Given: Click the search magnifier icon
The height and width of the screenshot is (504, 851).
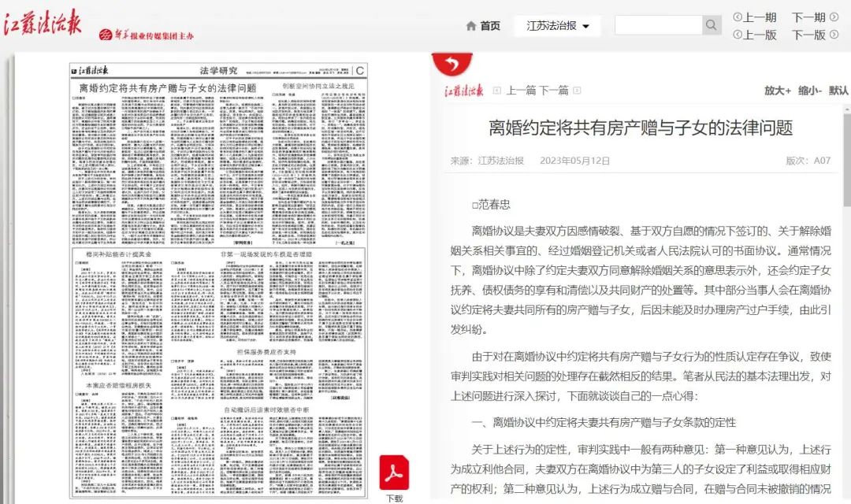Looking at the screenshot, I should coord(712,25).
